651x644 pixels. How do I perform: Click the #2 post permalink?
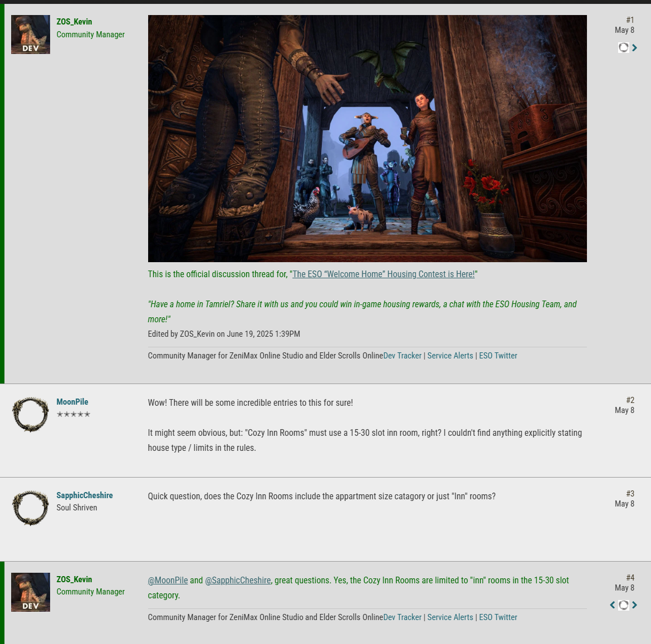click(x=630, y=400)
